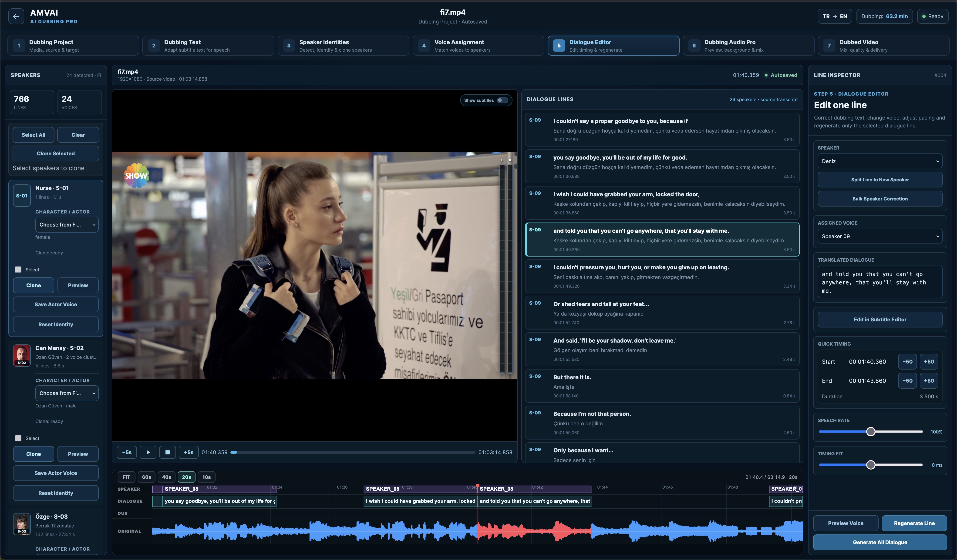Viewport: 957px width, 560px height.
Task: Click timeline clip 'I wish I could have grabbed'
Action: [x=420, y=501]
